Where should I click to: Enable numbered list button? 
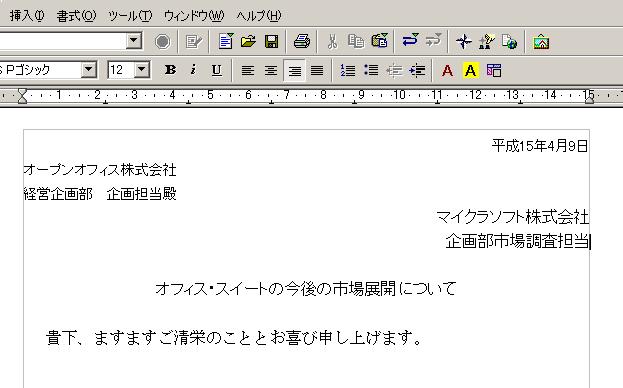coord(348,71)
